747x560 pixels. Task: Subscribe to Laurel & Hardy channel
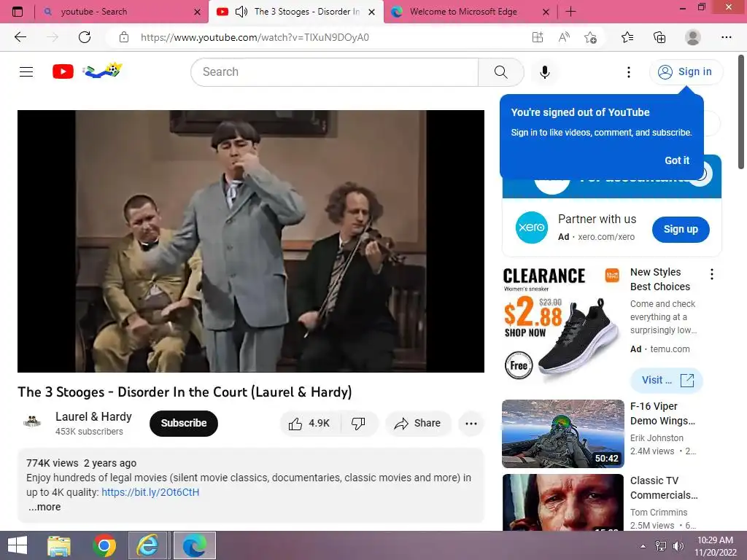183,424
